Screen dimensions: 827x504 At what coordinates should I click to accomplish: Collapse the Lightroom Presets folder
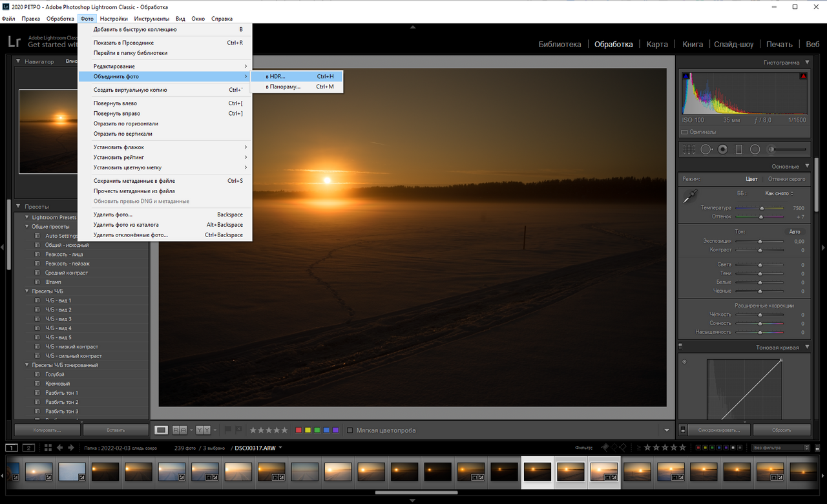pos(27,217)
